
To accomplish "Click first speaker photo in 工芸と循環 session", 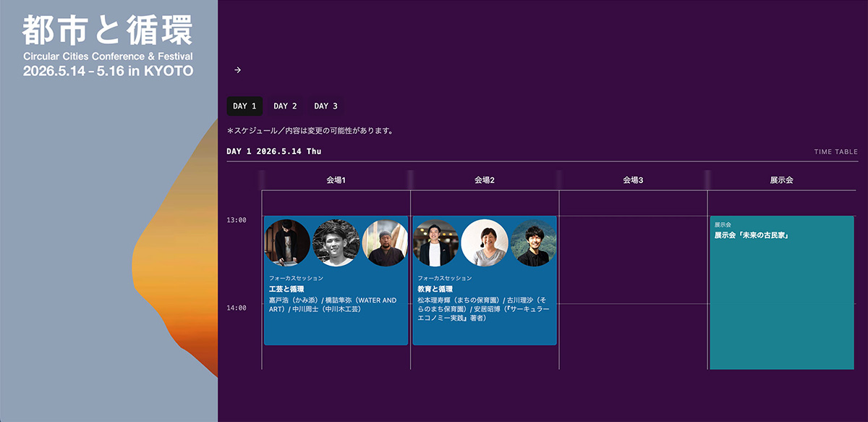I will point(287,243).
